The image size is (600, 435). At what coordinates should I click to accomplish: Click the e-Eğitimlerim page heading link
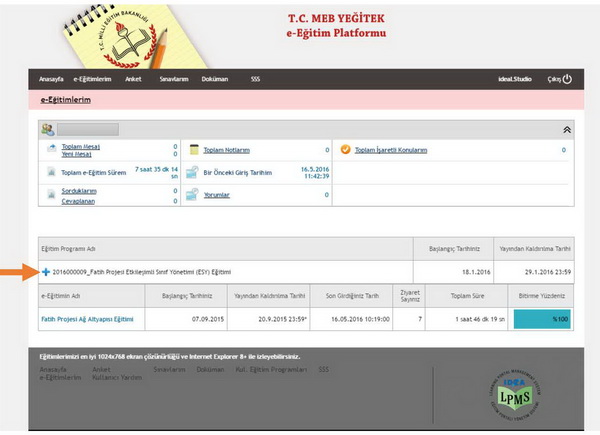tap(66, 100)
